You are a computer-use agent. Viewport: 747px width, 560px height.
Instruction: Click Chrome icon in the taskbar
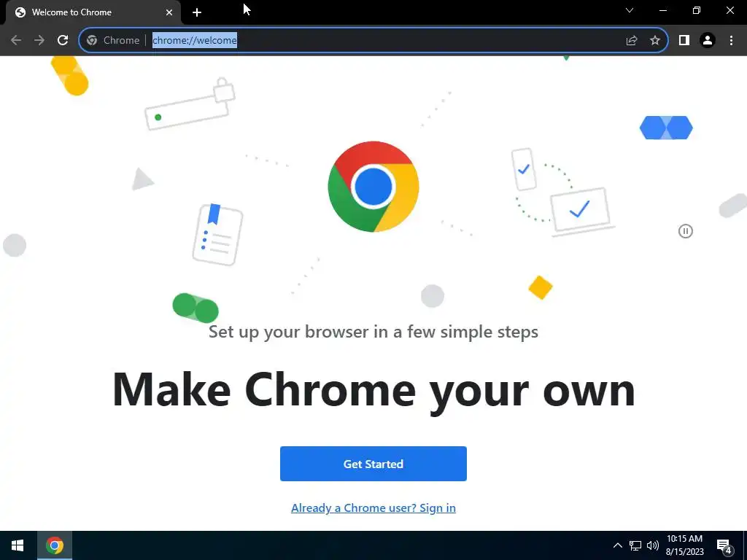pos(55,545)
